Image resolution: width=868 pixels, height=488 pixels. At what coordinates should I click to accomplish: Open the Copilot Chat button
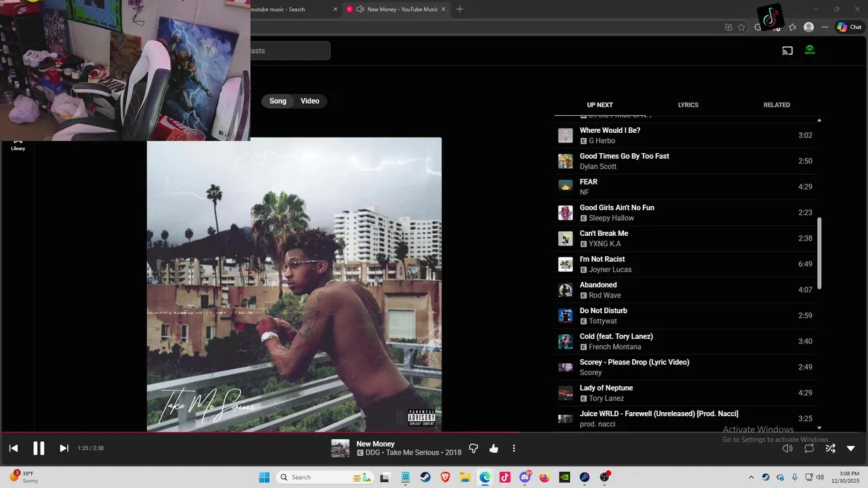[x=849, y=27]
